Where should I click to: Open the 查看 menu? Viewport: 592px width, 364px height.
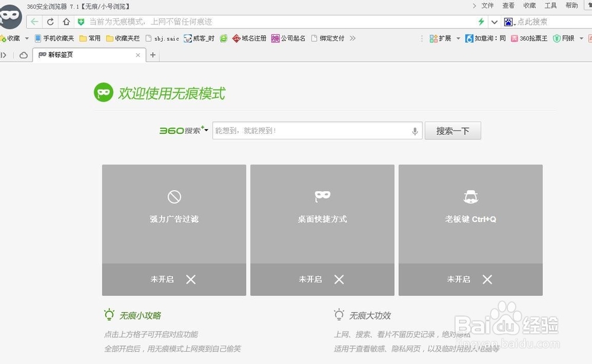pyautogui.click(x=508, y=5)
